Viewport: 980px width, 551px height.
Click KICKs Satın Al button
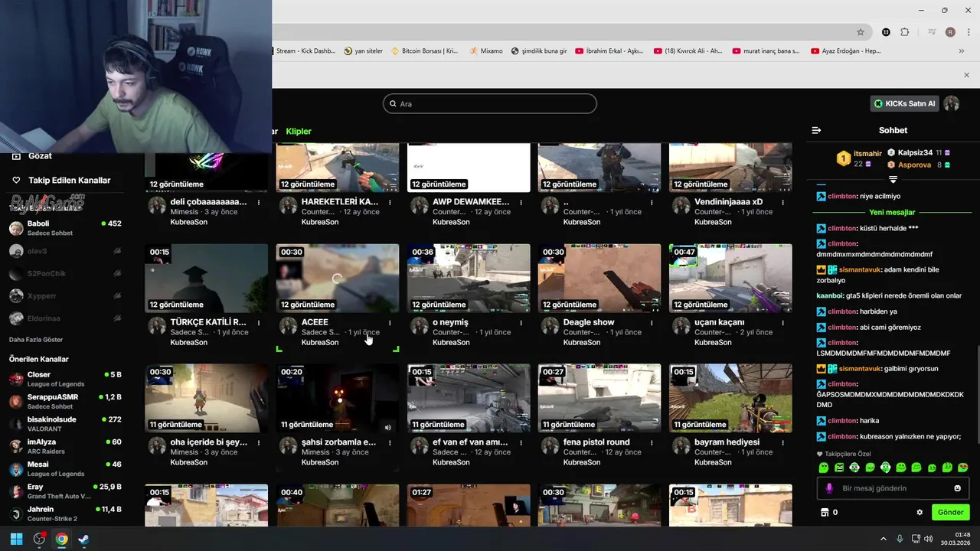[x=904, y=103]
